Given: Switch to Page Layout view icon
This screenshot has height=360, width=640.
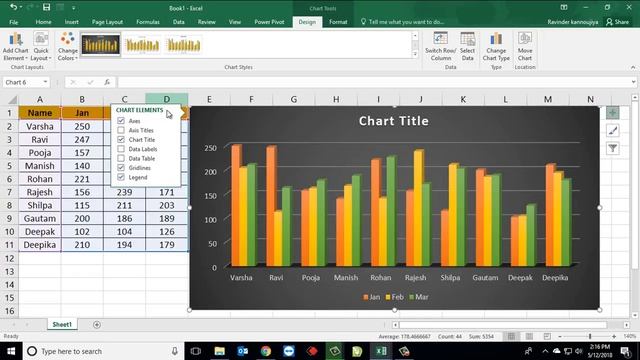Looking at the screenshot, I should (529, 336).
